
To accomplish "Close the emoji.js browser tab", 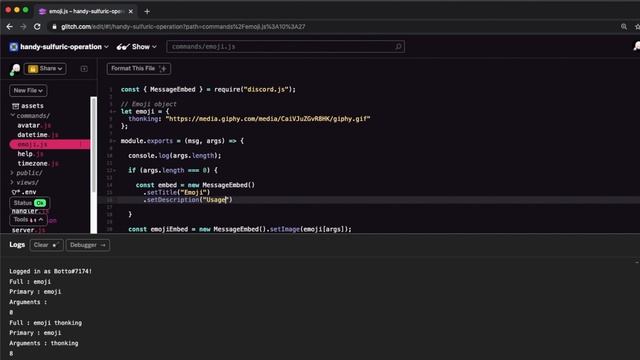I will point(131,11).
